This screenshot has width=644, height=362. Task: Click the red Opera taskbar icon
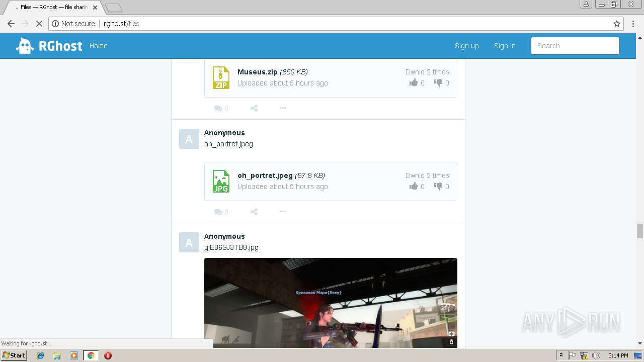click(x=108, y=355)
